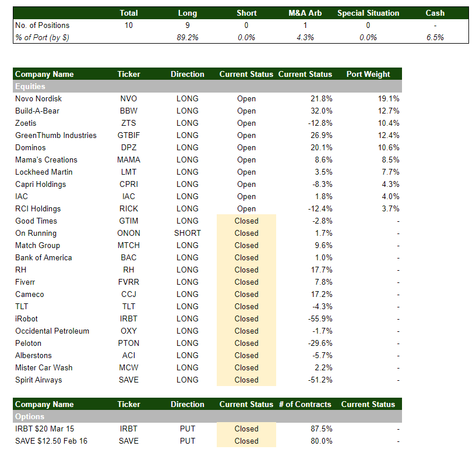
Task: Click the SHORT direction for On Running
Action: pyautogui.click(x=187, y=233)
